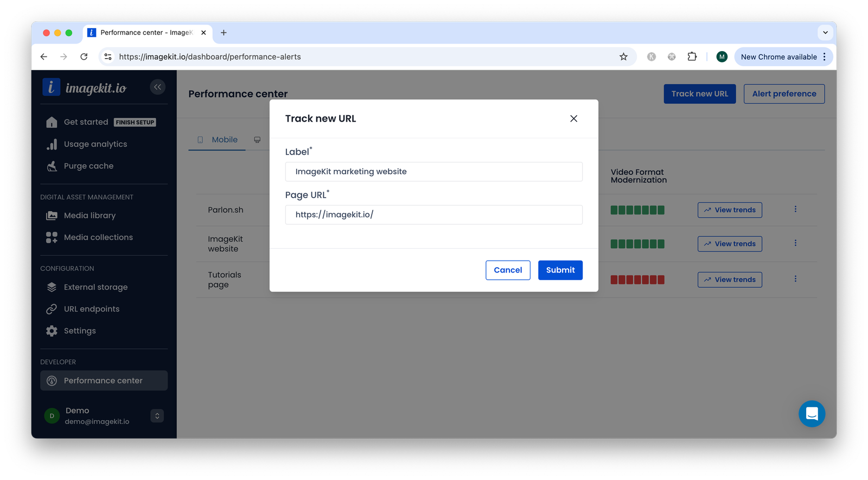Open a new browser tab

tap(224, 33)
